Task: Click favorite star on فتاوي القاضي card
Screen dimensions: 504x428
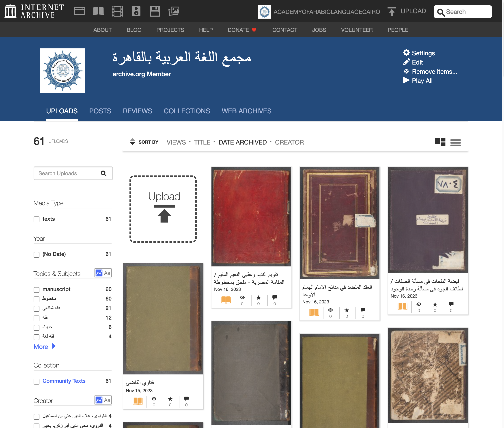Action: (x=170, y=399)
